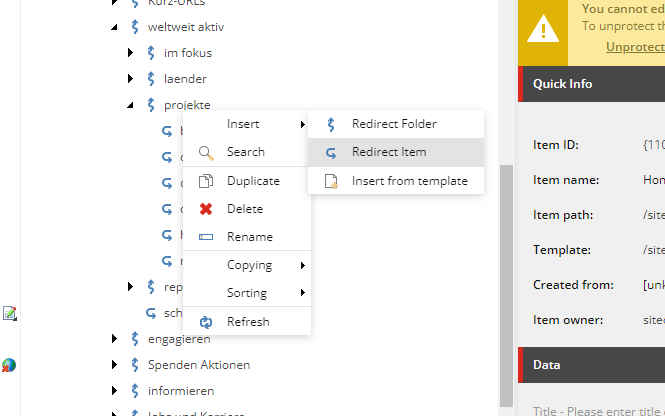Select the weltweit aktiv tree item
Screen dimensions: 665x416
tap(186, 27)
